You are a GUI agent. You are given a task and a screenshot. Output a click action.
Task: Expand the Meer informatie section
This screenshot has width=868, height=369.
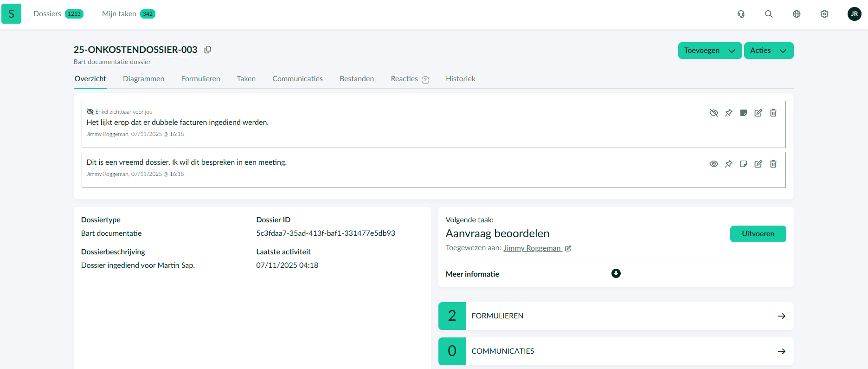point(616,273)
